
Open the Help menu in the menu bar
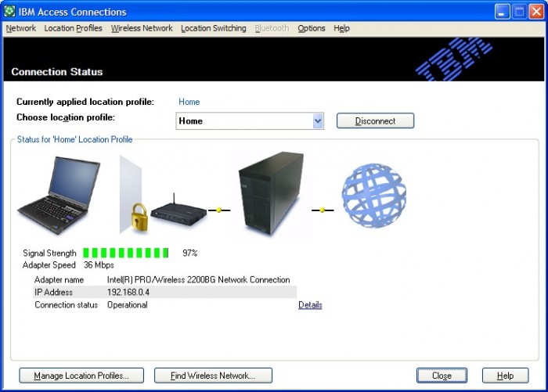tap(341, 28)
